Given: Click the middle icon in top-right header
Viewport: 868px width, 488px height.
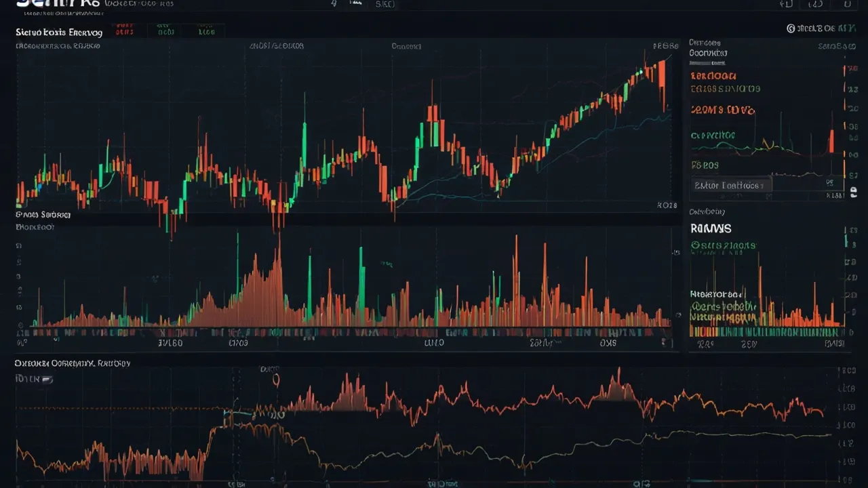Looking at the screenshot, I should pos(817,4).
